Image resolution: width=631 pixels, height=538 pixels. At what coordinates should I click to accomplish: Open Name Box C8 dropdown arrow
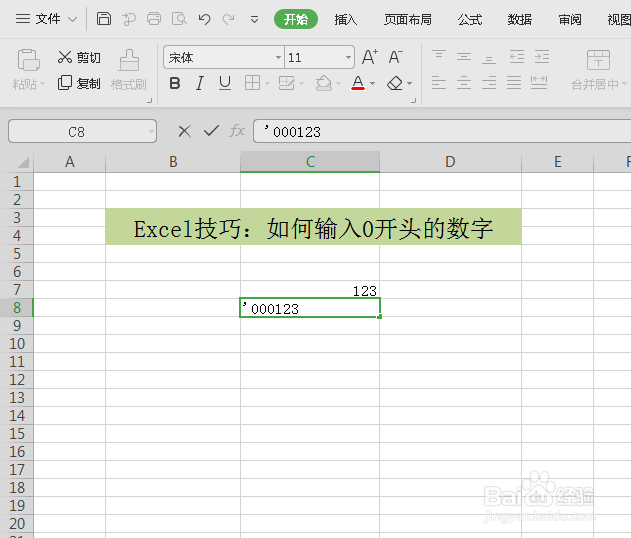pyautogui.click(x=151, y=131)
